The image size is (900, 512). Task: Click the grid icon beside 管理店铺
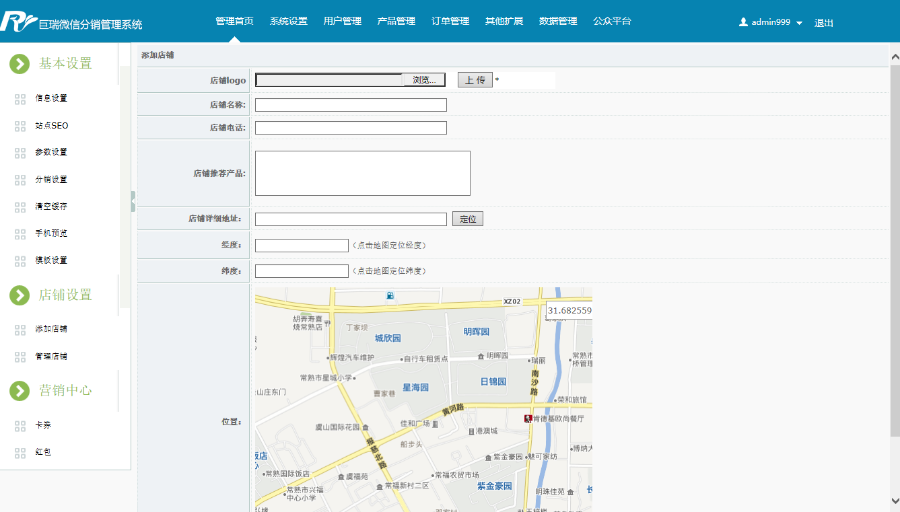[20, 356]
